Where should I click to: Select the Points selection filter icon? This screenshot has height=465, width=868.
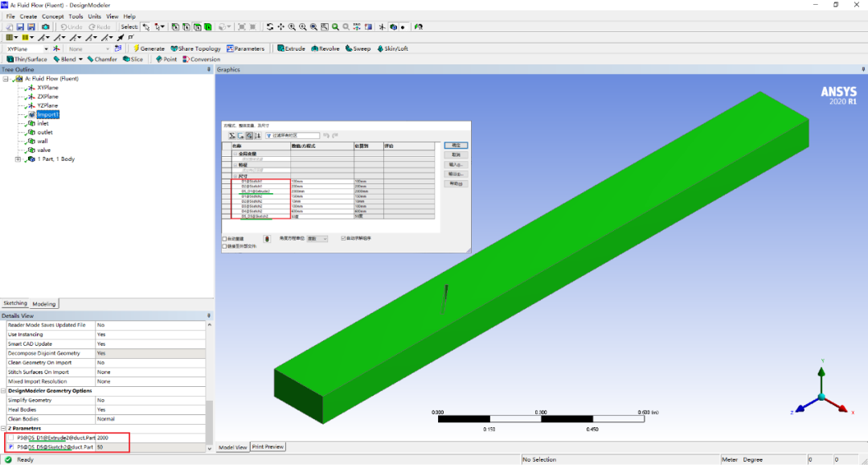click(175, 27)
